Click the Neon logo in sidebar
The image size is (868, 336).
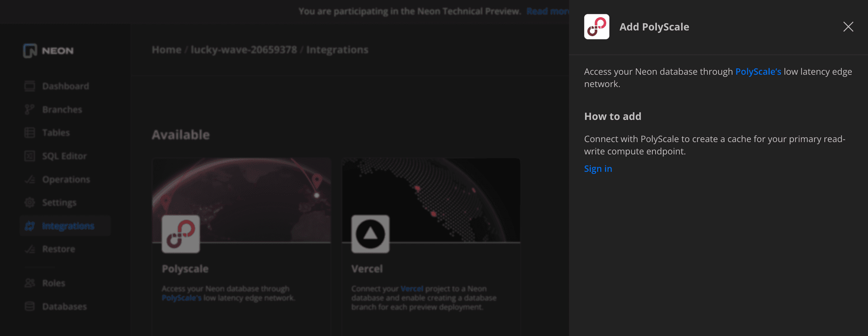pyautogui.click(x=48, y=51)
